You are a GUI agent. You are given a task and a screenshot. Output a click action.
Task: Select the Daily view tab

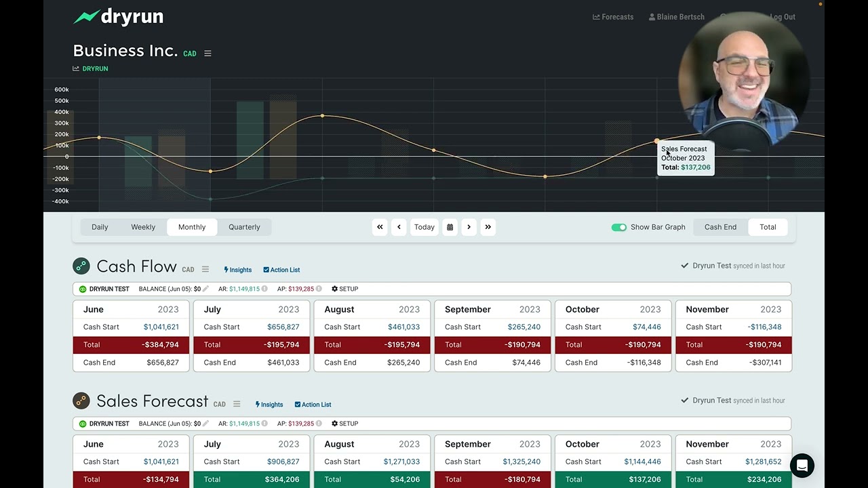100,227
